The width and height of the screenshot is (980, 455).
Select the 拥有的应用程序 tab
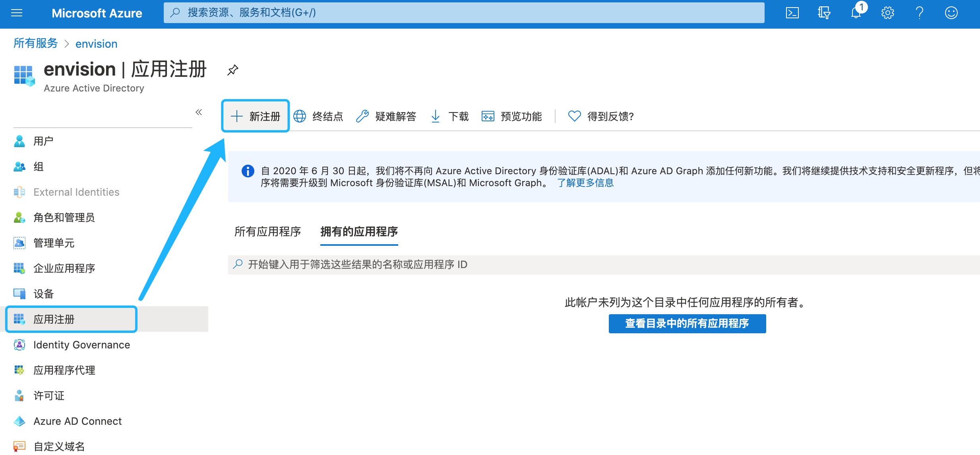(359, 231)
